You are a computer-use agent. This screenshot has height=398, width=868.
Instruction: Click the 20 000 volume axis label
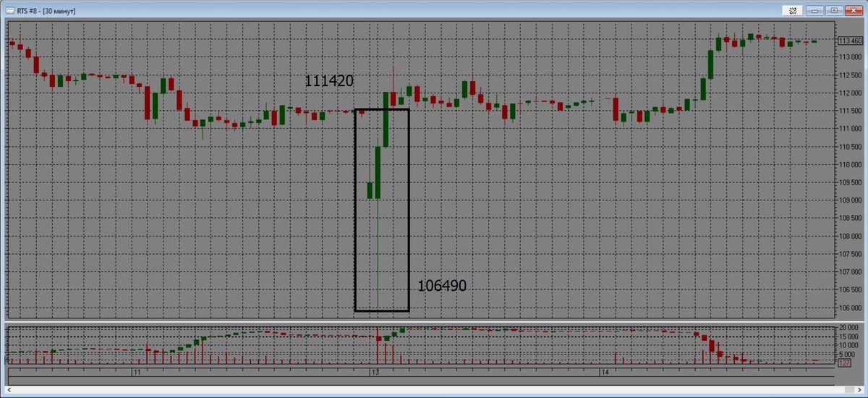pyautogui.click(x=848, y=328)
